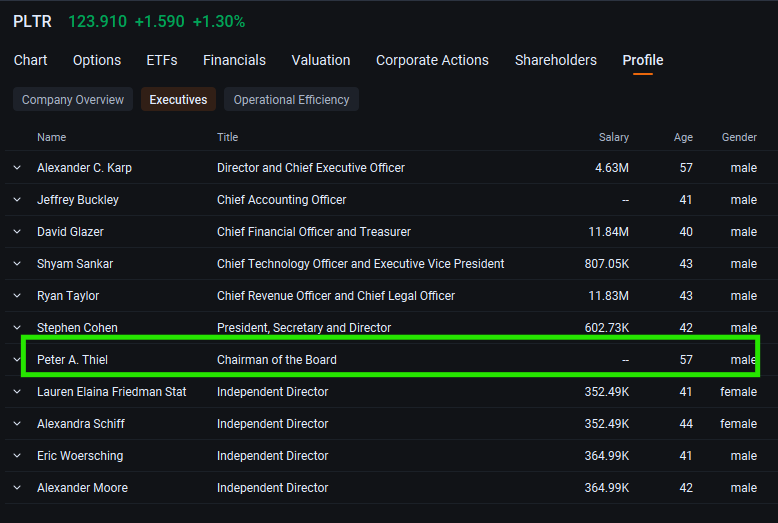Screen dimensions: 778x523
Task: Click the 807.05K salary value
Action: point(607,263)
